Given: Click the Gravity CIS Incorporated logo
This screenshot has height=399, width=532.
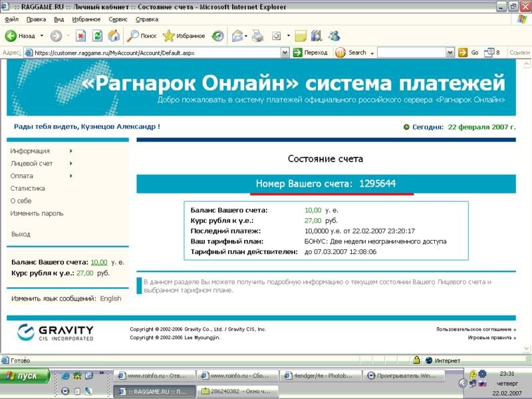Looking at the screenshot, I should pyautogui.click(x=55, y=332).
